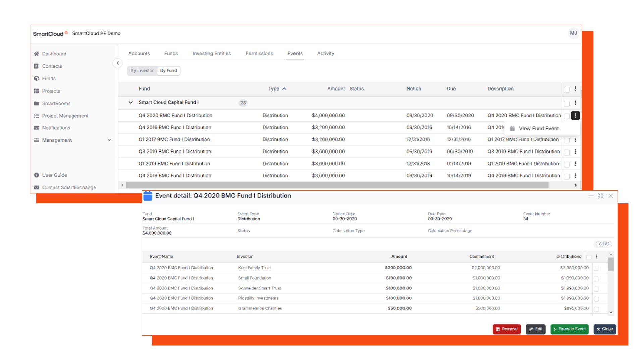This screenshot has width=644, height=362.
Task: Check the Keki Family Trust row checkbox
Action: click(x=596, y=268)
